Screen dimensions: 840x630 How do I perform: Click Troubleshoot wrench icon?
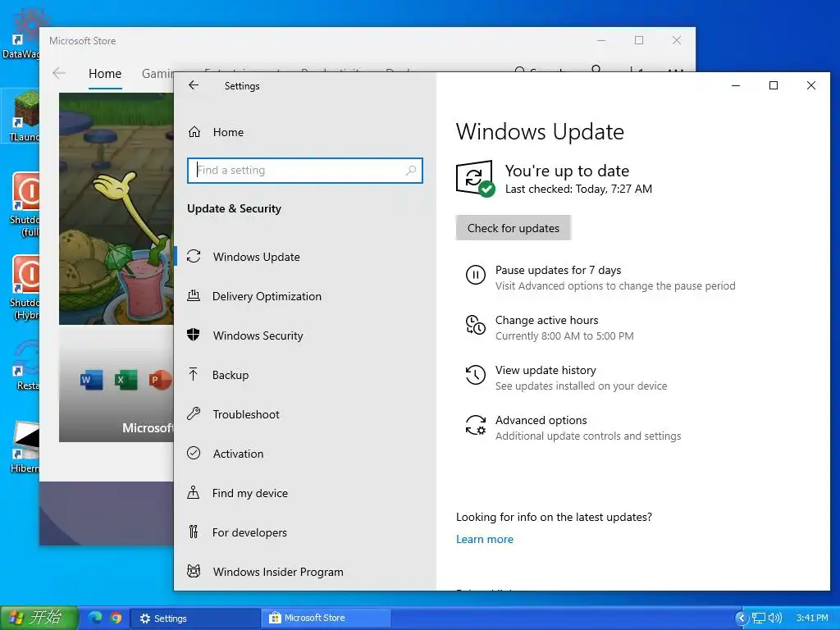pyautogui.click(x=194, y=413)
